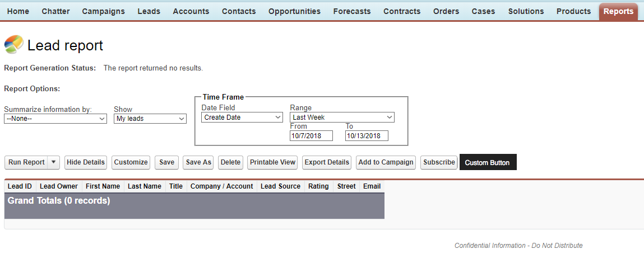
Task: Sort by the Lead Owner column header
Action: pos(59,186)
